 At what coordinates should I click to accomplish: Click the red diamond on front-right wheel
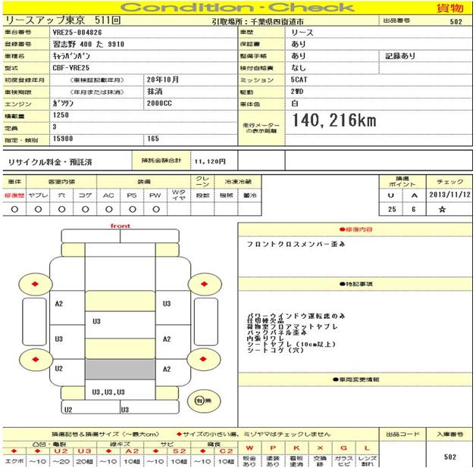pyautogui.click(x=203, y=283)
